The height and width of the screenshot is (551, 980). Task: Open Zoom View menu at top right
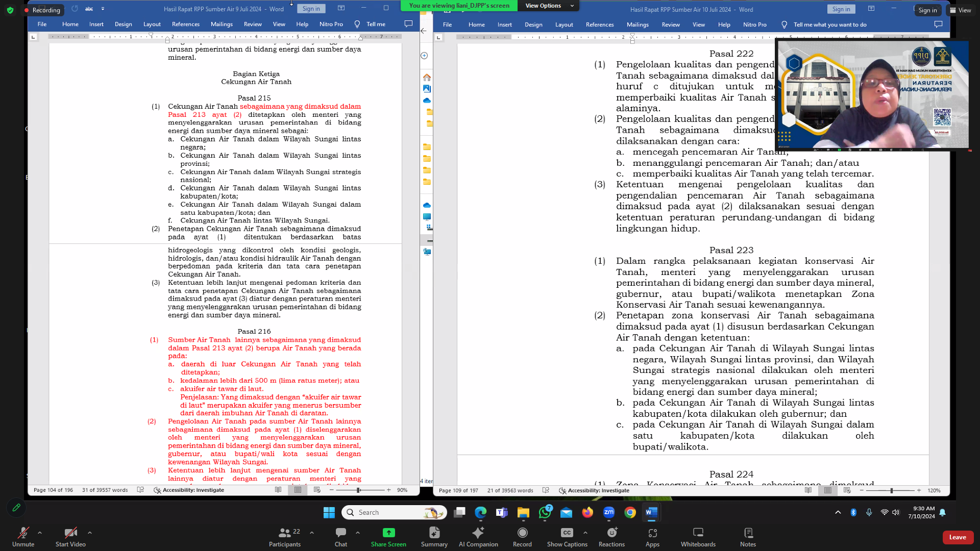coord(960,10)
